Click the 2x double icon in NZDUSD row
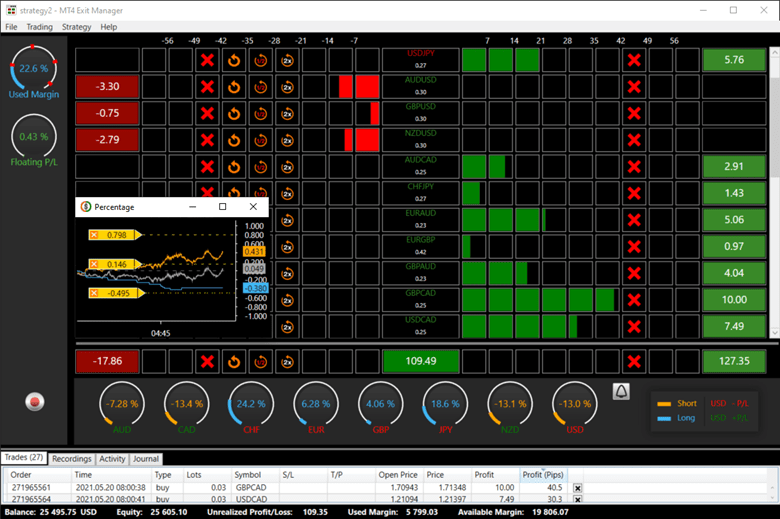The width and height of the screenshot is (780, 519). pyautogui.click(x=288, y=140)
